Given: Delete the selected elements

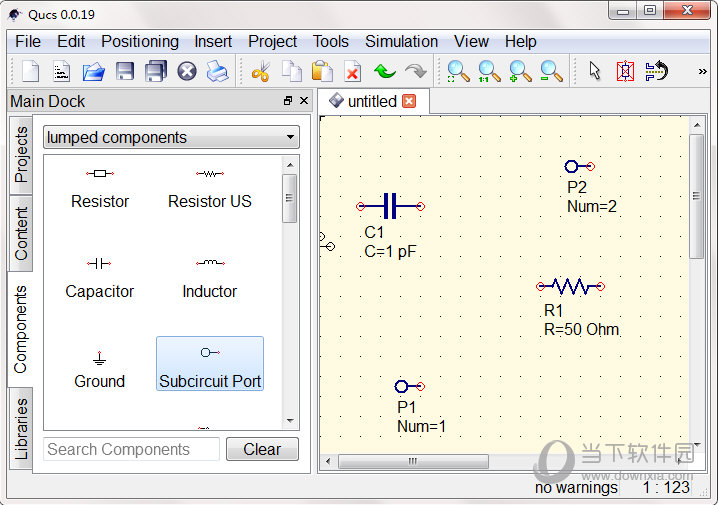Looking at the screenshot, I should pyautogui.click(x=353, y=71).
